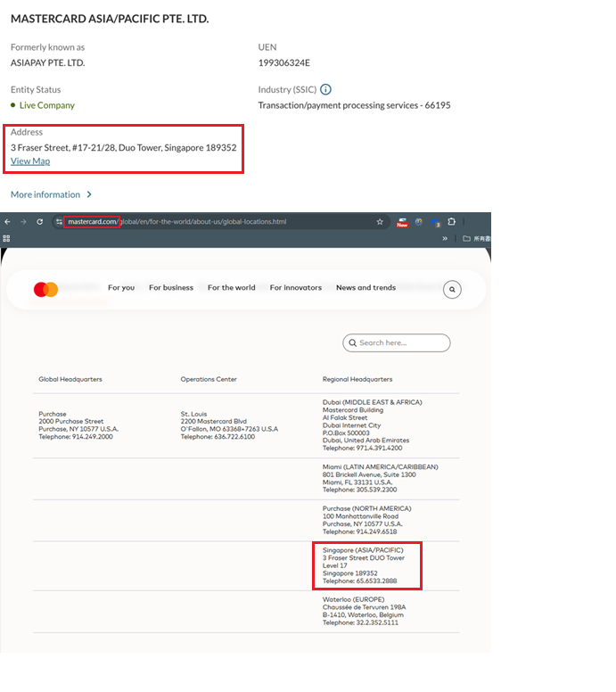Viewport: 616px width, 692px height.
Task: Open the bookmarks folder icon
Action: pos(467,238)
